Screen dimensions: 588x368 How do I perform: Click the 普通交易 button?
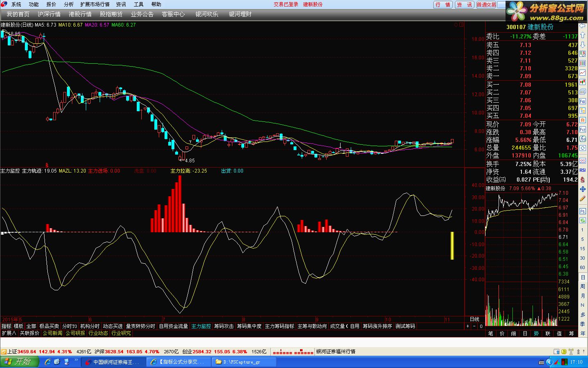pyautogui.click(x=486, y=5)
